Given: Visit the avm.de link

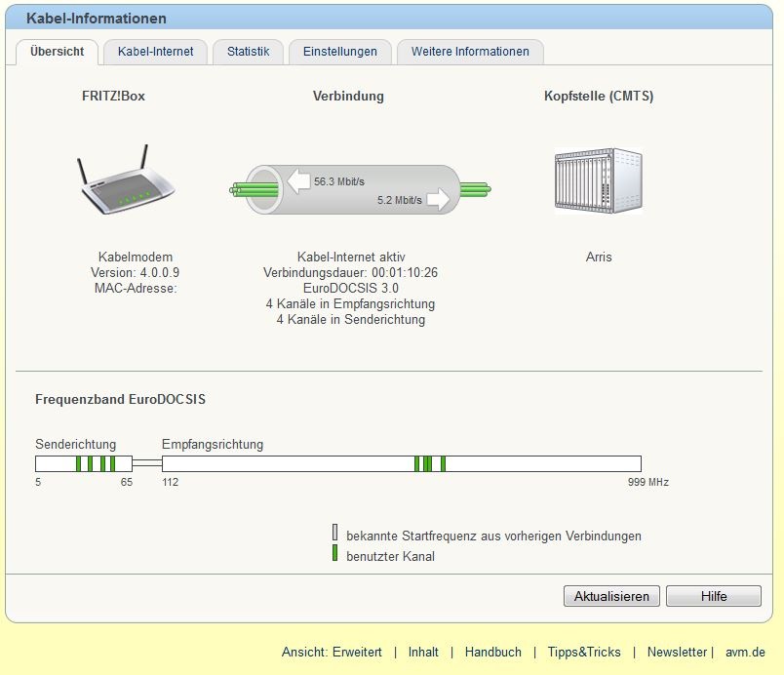Looking at the screenshot, I should [x=745, y=652].
